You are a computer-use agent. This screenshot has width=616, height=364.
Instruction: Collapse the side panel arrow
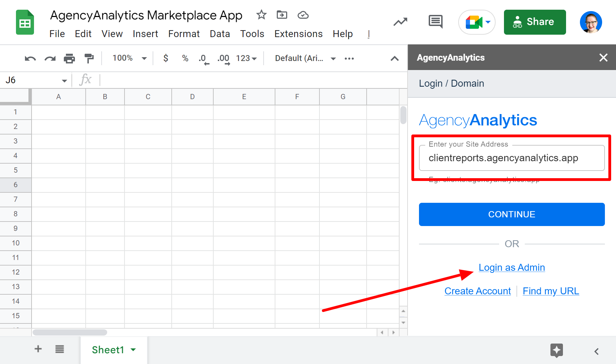(597, 352)
